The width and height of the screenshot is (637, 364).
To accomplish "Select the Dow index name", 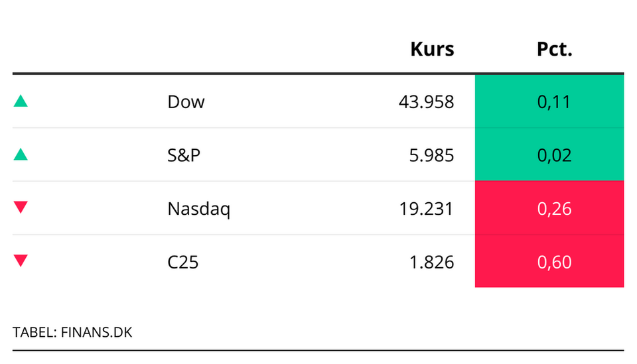I will click(x=186, y=102).
